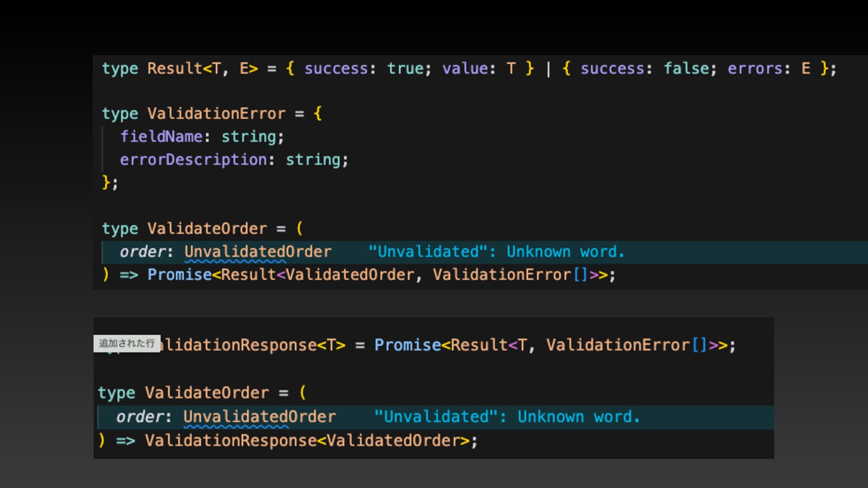
Task: Click ValidatedOrder inside Promise<Result<...>> return type
Action: (x=350, y=275)
